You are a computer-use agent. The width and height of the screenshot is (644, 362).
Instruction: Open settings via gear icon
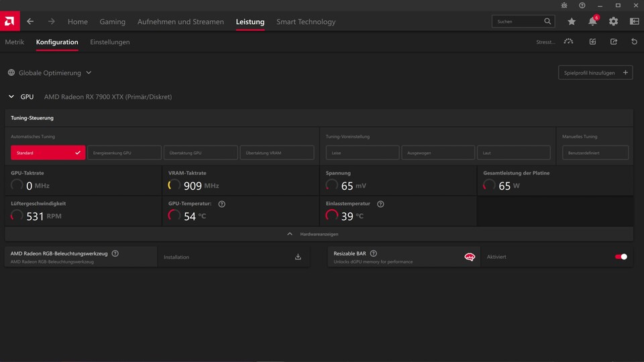tap(613, 21)
